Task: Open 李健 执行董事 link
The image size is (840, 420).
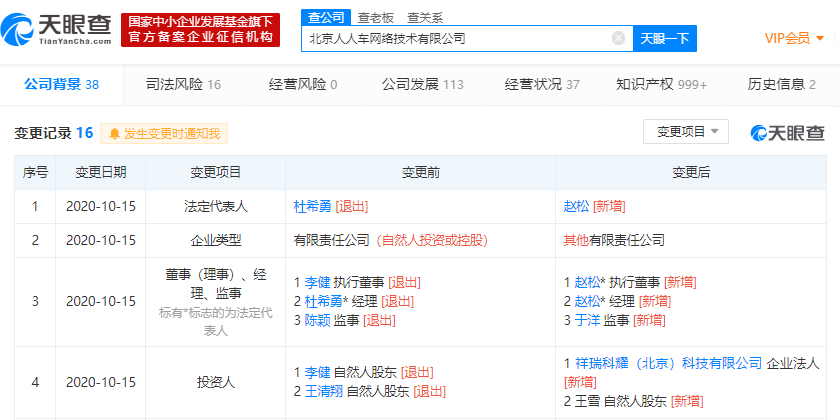Action: (x=317, y=282)
